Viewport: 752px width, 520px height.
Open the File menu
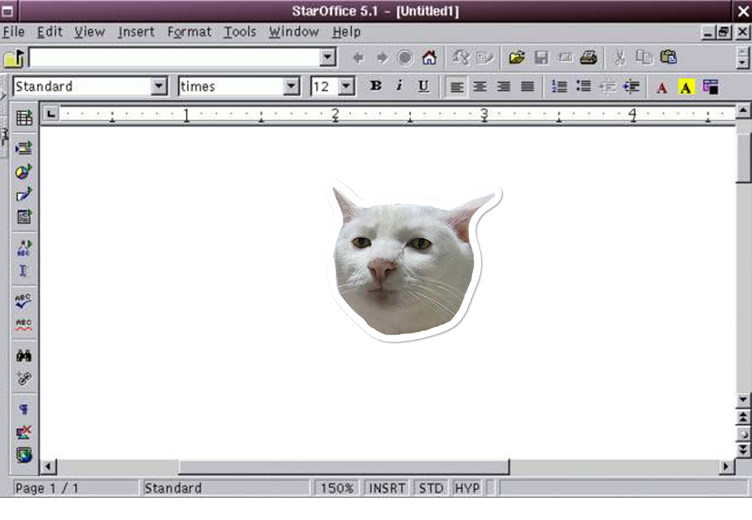click(13, 32)
